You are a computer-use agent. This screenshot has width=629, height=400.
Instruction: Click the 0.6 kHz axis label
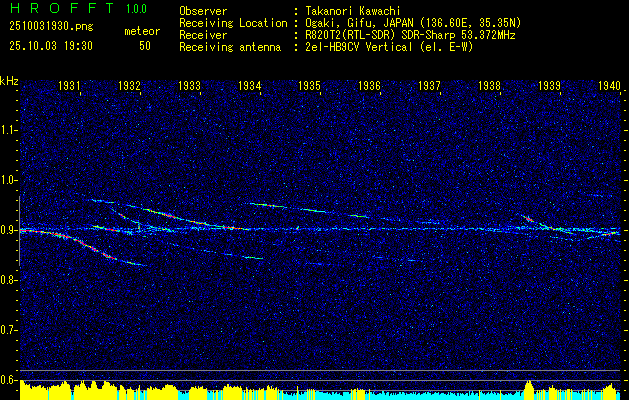8,380
